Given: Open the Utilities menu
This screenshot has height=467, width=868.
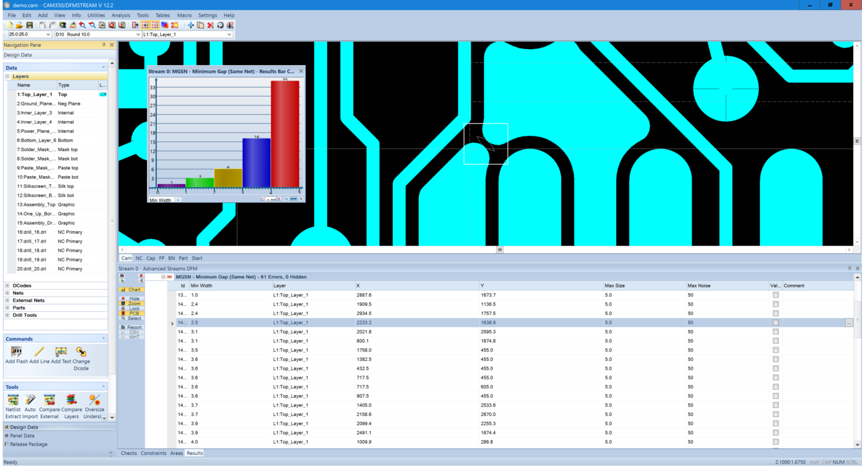Looking at the screenshot, I should tap(96, 15).
